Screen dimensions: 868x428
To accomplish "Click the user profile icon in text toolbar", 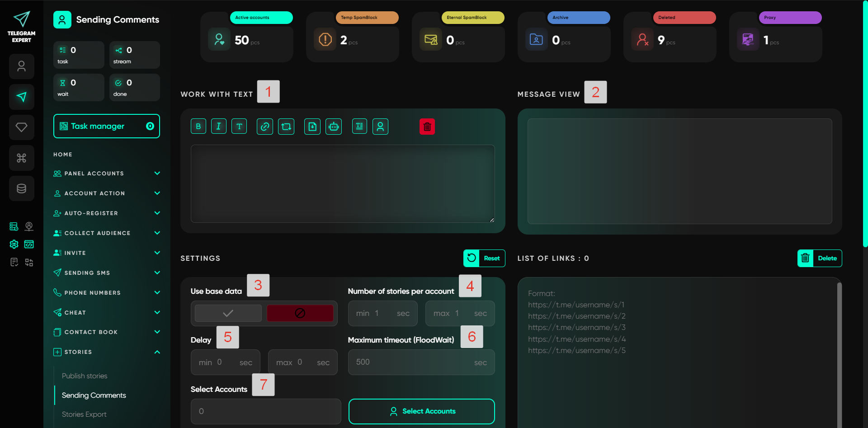I will 380,127.
